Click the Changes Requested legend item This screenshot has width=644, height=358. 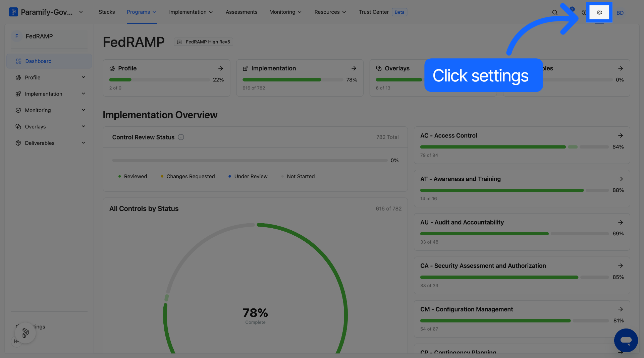187,177
